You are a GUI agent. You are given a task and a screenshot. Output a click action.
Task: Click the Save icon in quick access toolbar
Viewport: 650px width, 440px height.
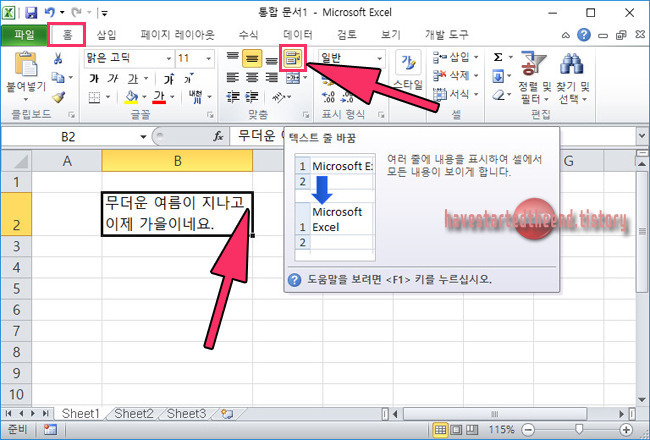tap(31, 13)
